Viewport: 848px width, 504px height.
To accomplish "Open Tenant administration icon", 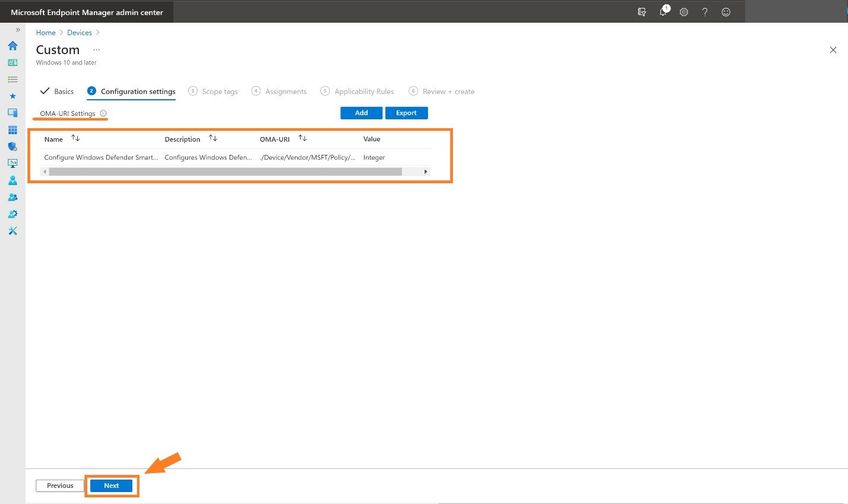I will click(x=12, y=214).
